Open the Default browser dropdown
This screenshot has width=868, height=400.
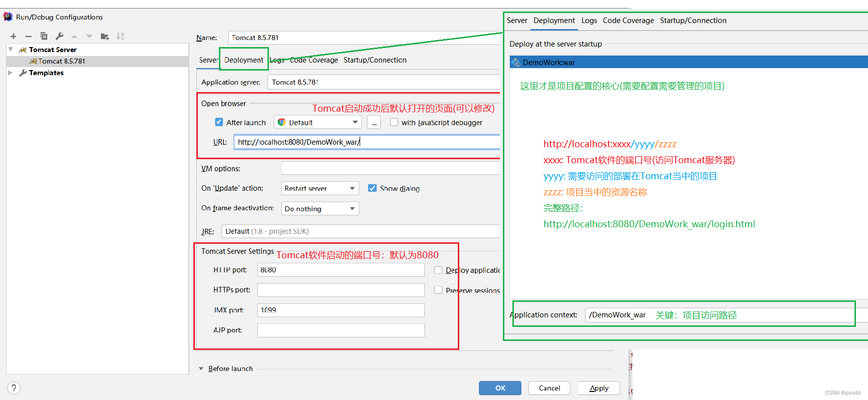318,122
